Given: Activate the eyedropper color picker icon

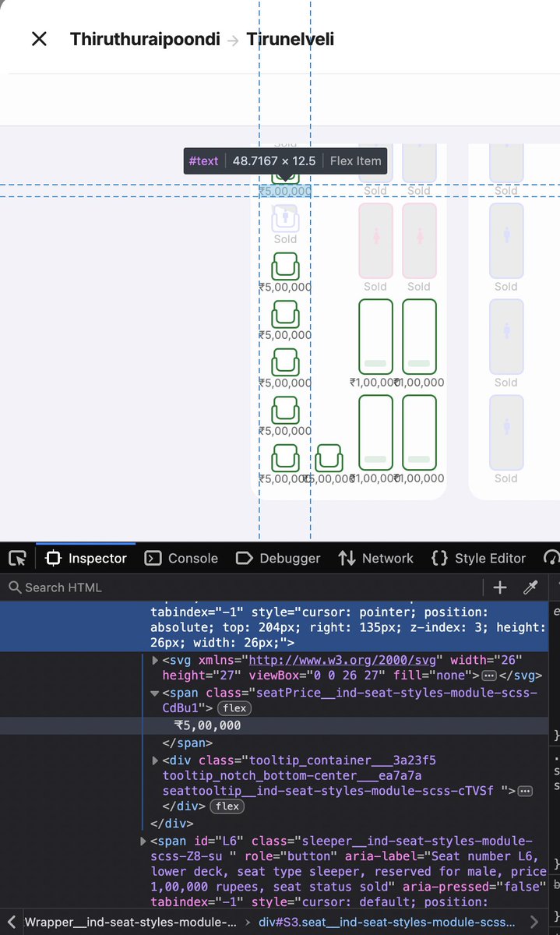Looking at the screenshot, I should pyautogui.click(x=531, y=587).
